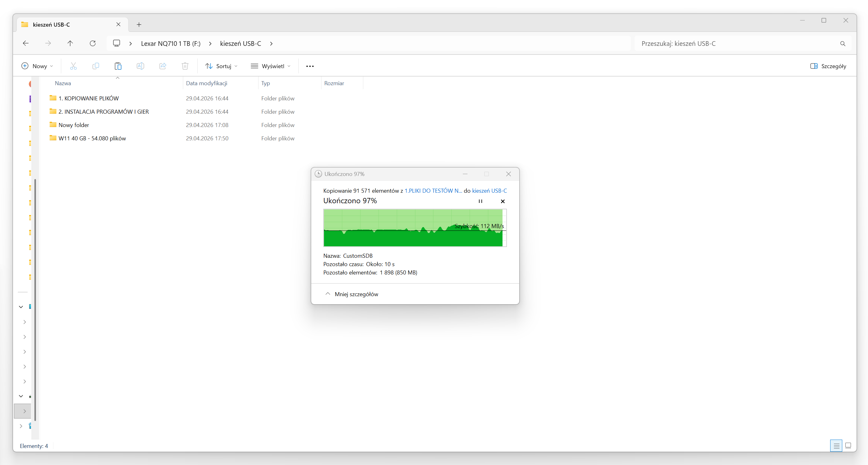The height and width of the screenshot is (465, 868).
Task: Switch to details list view icon
Action: (836, 446)
